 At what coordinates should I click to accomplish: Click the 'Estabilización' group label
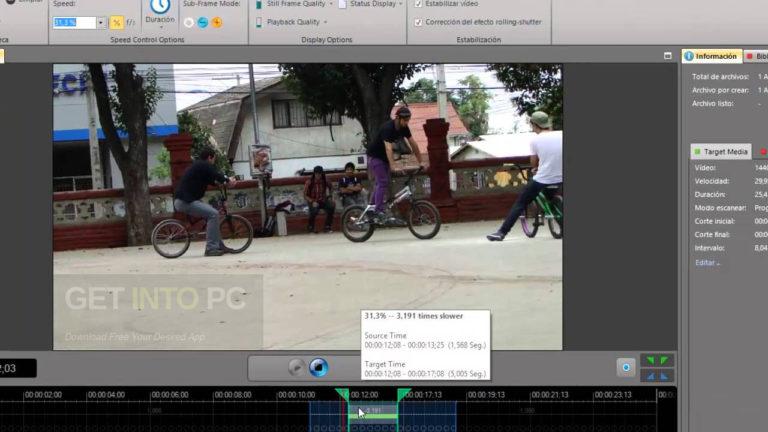[479, 40]
